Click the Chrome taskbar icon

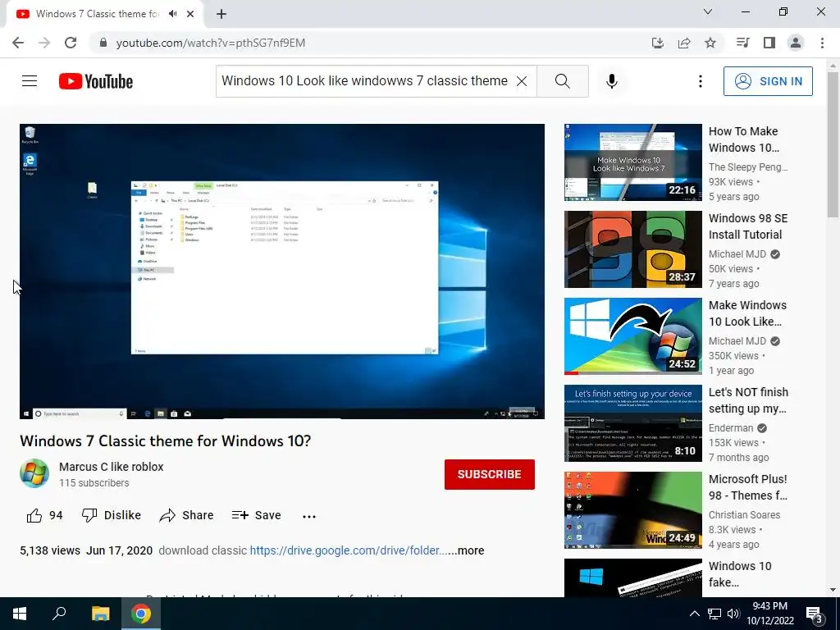pos(141,614)
